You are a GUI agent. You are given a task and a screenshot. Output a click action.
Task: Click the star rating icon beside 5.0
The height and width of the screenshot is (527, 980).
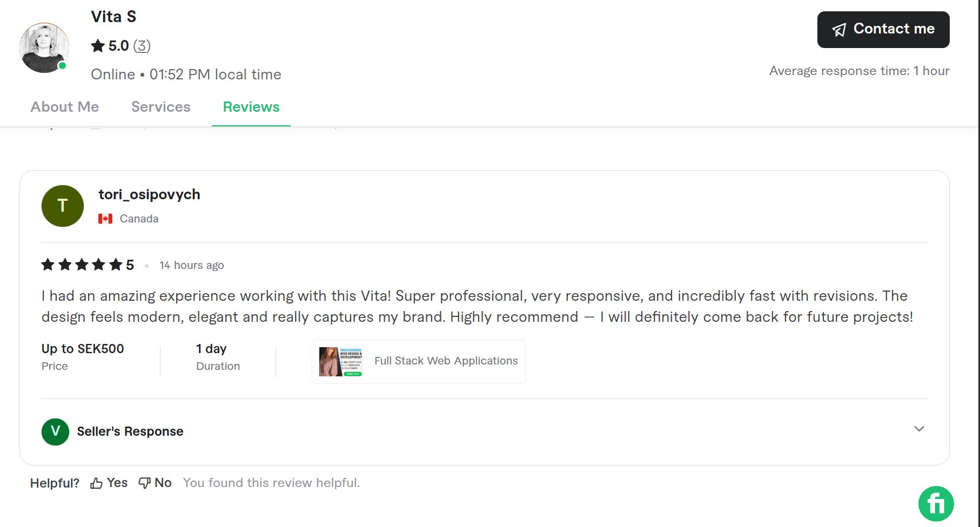coord(98,46)
